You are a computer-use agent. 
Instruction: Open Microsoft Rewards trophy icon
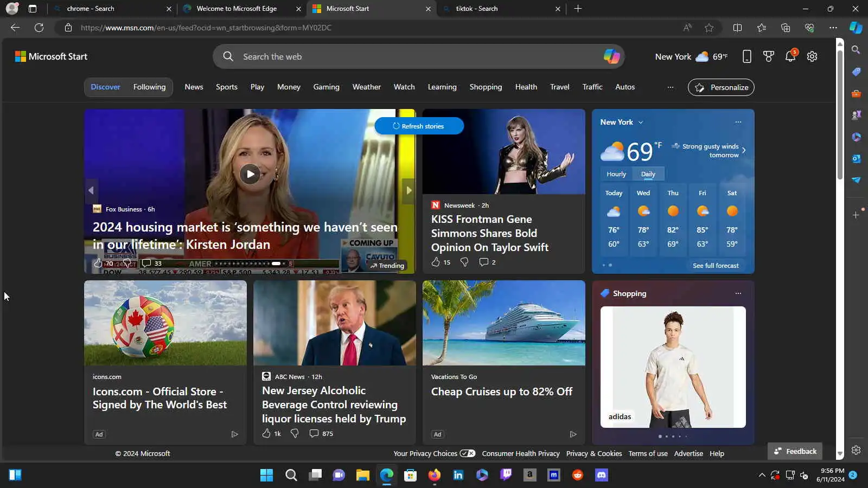(x=769, y=56)
